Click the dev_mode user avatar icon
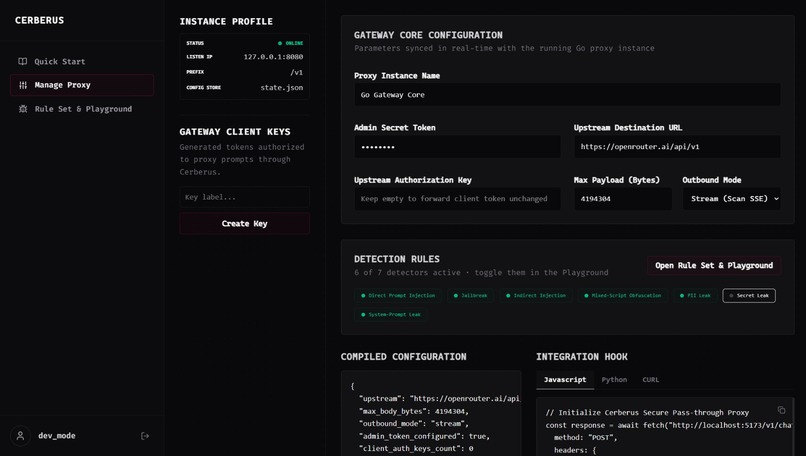Viewport: 806px width, 456px height. click(x=21, y=435)
